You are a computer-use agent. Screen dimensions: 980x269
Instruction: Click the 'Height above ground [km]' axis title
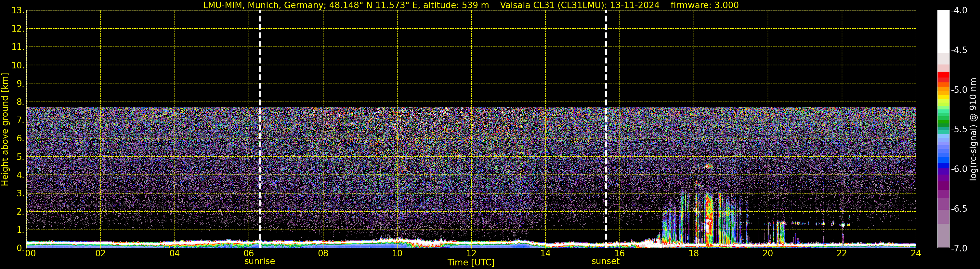tap(5, 130)
